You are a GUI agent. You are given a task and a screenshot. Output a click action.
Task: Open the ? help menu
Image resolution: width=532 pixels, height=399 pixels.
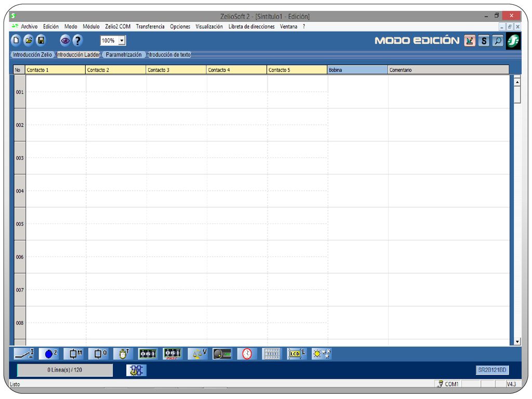click(303, 26)
